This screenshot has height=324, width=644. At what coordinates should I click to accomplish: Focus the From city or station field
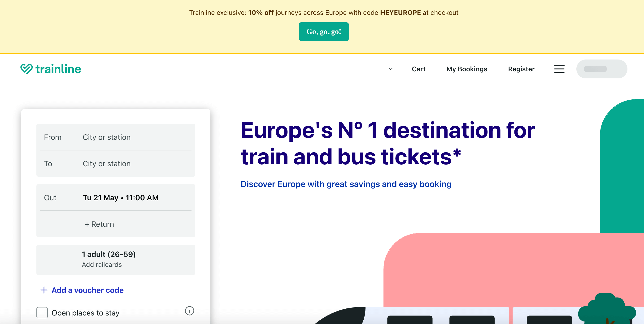click(116, 137)
